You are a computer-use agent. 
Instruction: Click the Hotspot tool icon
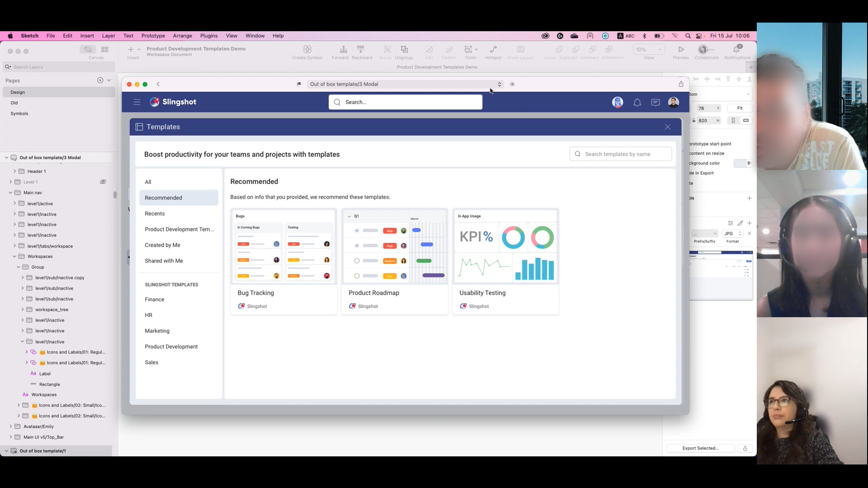point(493,49)
